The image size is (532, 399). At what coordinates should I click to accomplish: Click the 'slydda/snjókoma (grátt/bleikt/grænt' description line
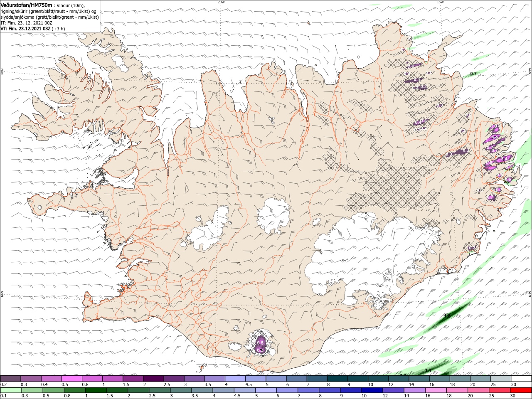point(49,17)
